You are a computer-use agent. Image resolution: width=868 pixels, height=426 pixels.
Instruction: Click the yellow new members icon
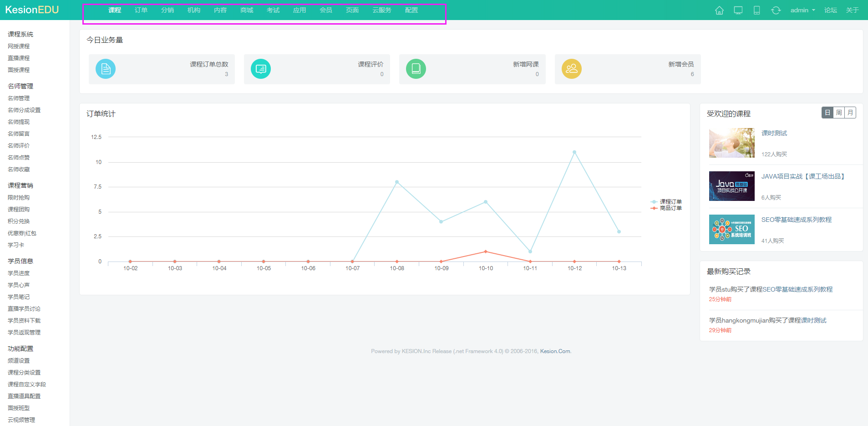[572, 69]
